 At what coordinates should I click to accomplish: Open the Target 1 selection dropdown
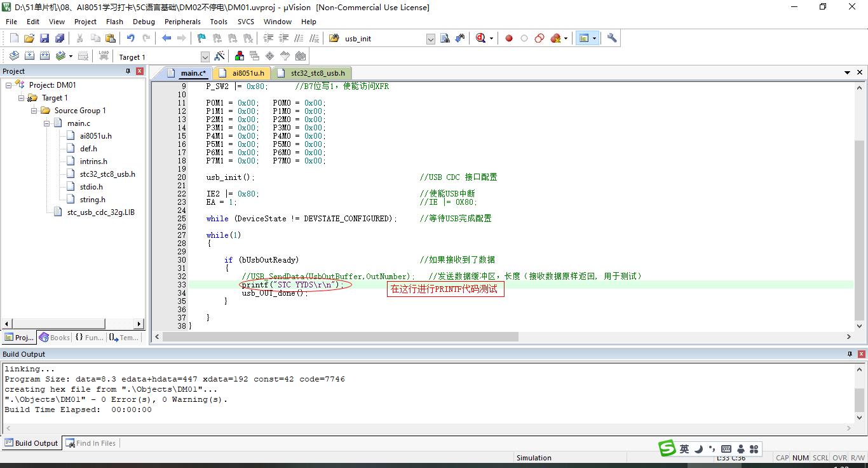[205, 57]
